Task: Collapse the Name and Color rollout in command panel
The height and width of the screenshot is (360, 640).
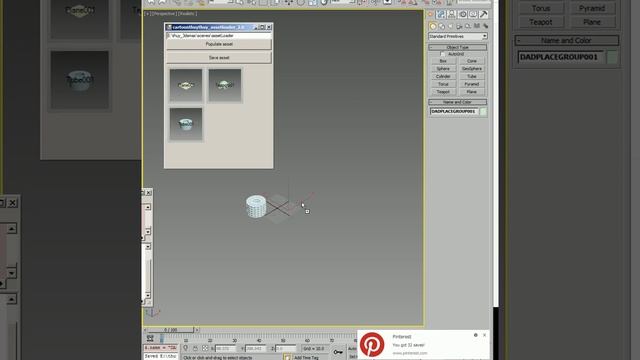Action: tap(458, 102)
